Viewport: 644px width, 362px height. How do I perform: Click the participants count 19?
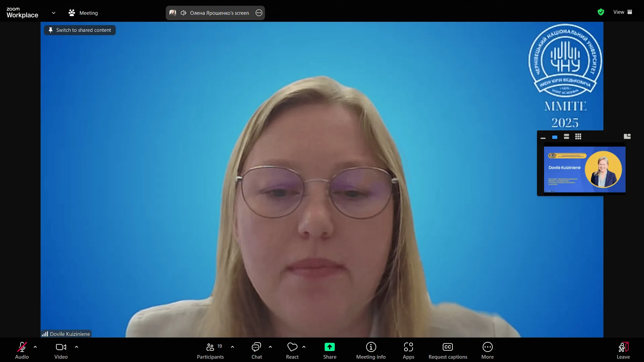pos(220,346)
